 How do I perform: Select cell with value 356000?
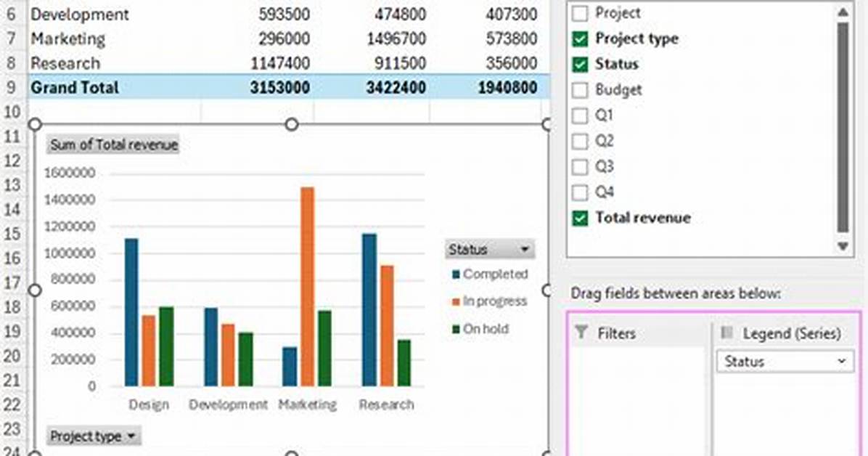point(512,63)
